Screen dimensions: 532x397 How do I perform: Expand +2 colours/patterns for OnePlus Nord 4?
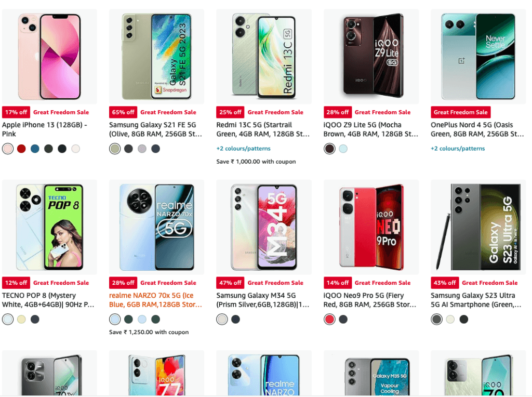pyautogui.click(x=458, y=148)
